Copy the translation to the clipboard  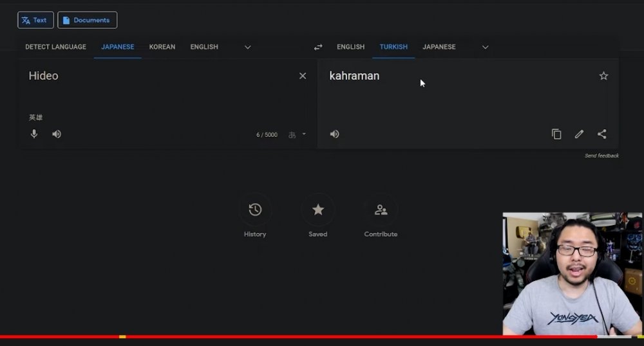pyautogui.click(x=556, y=134)
